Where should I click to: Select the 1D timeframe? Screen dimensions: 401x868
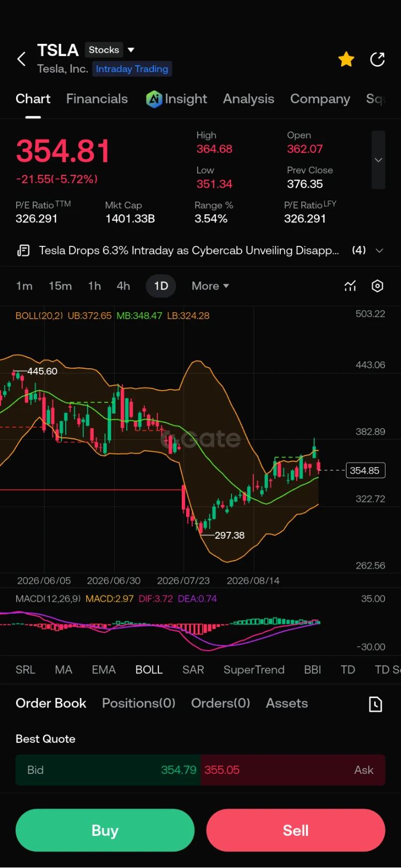tap(161, 286)
